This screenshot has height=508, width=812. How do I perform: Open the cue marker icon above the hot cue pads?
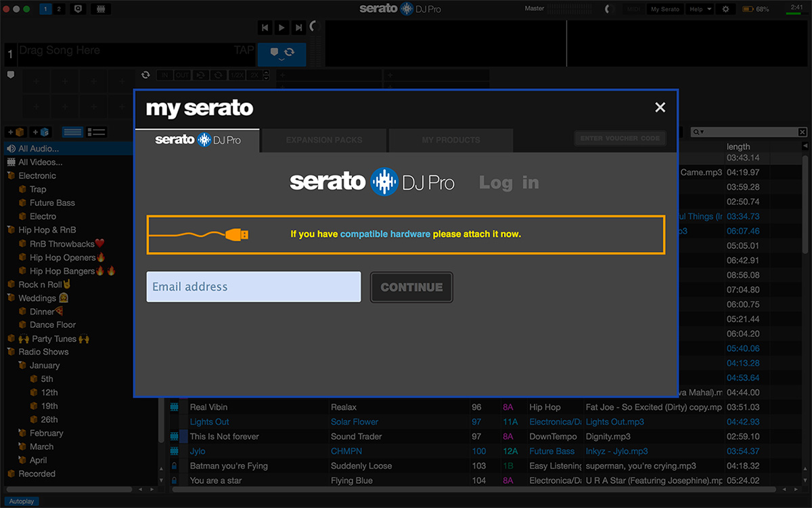coord(11,75)
